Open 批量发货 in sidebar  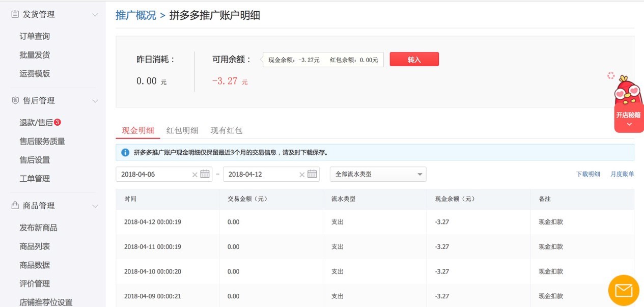[x=35, y=55]
